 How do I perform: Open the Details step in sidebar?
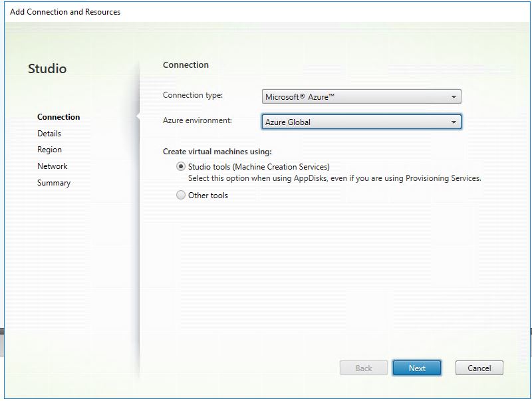tap(49, 134)
